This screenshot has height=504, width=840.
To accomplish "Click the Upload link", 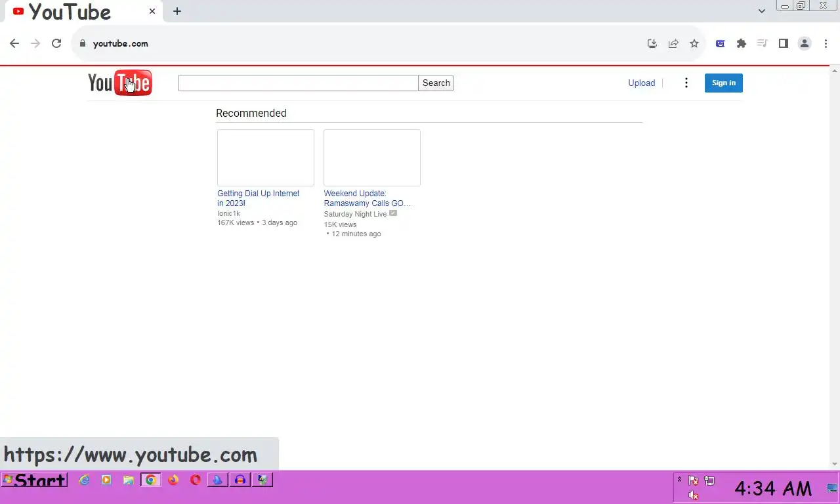I will coord(641,83).
